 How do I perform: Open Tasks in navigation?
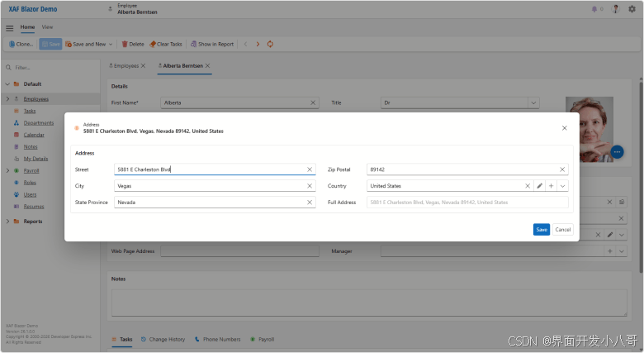coord(30,111)
